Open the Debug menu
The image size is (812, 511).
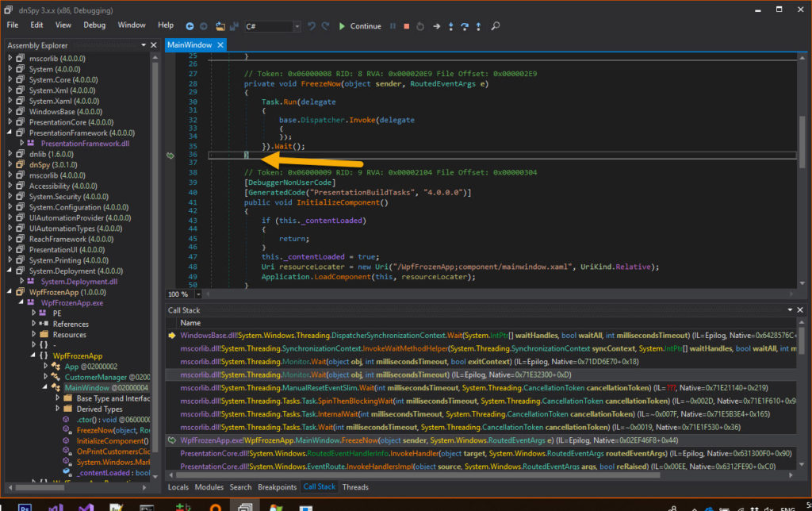point(94,25)
